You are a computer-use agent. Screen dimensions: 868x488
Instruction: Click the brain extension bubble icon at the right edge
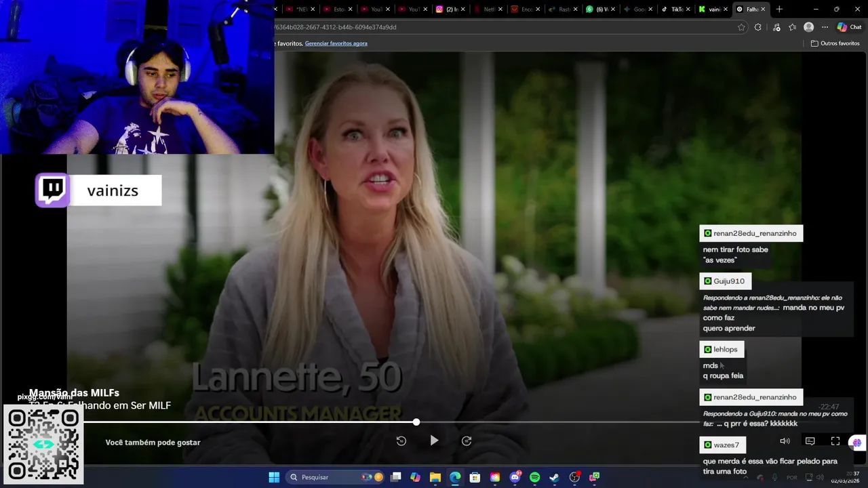pos(857,443)
